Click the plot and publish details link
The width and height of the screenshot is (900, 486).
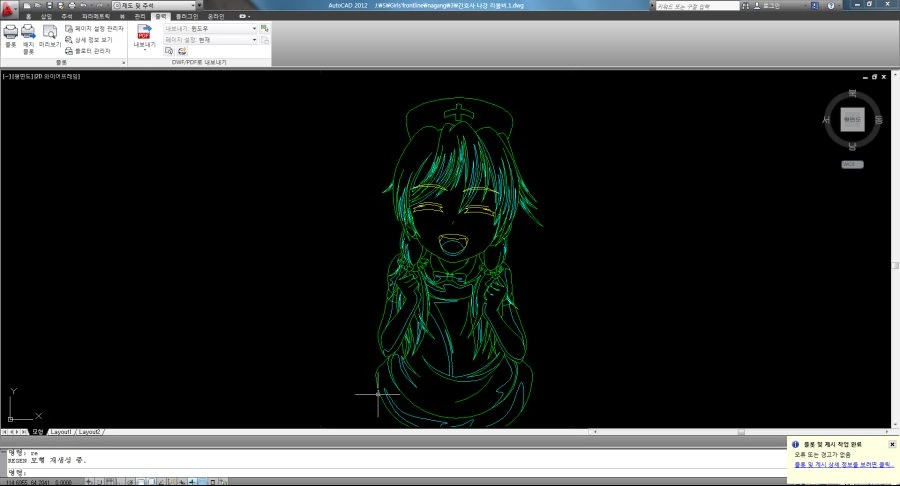tap(844, 465)
